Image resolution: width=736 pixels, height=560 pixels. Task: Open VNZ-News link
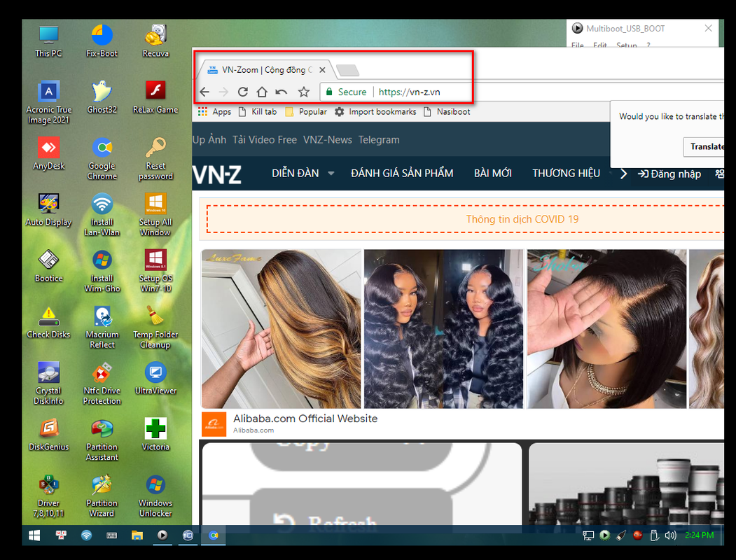tap(328, 140)
